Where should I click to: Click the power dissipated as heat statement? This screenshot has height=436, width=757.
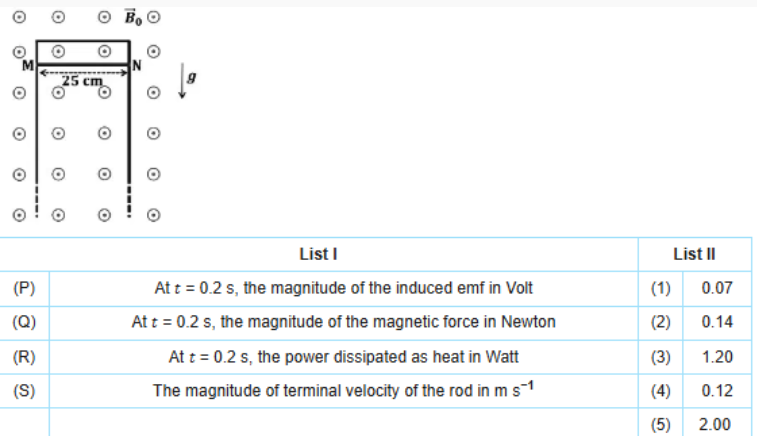click(343, 356)
